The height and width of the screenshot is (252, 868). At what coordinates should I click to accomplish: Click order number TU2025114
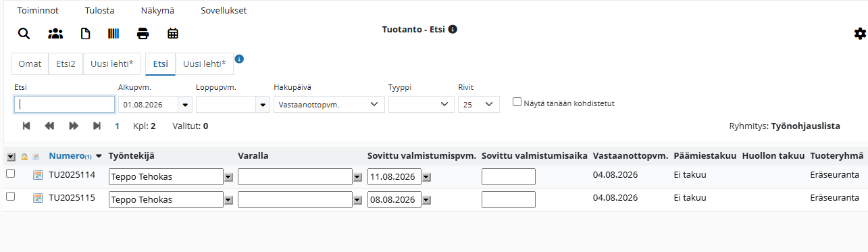click(x=72, y=175)
